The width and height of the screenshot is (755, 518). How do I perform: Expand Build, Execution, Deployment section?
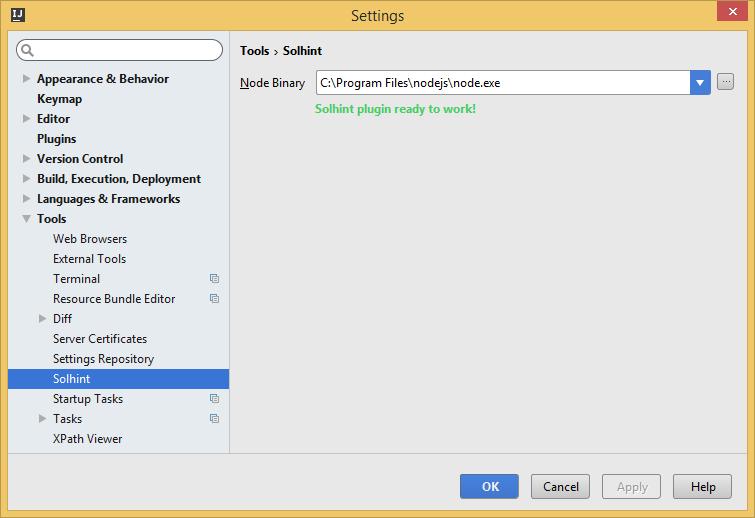click(x=26, y=179)
